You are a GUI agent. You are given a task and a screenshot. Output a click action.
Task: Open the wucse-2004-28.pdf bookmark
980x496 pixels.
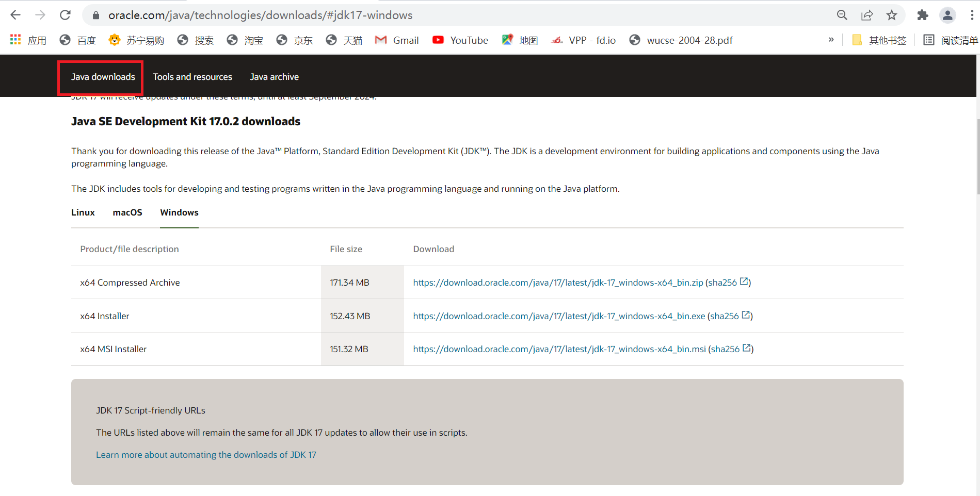681,40
